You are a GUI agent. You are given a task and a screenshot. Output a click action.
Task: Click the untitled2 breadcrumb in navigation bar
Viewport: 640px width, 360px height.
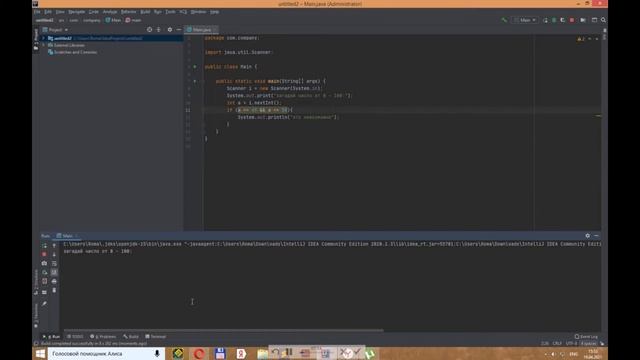coord(44,20)
